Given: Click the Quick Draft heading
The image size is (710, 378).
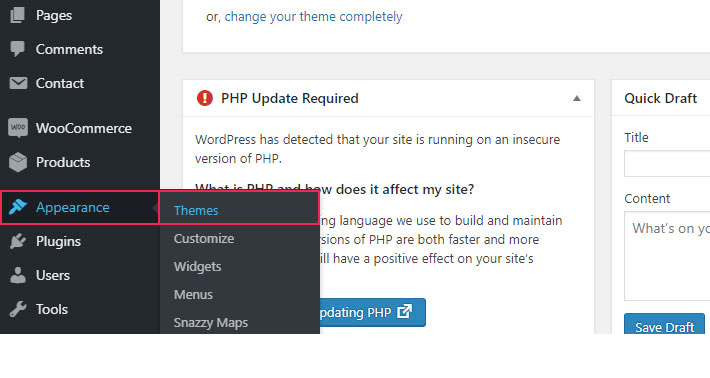Looking at the screenshot, I should (x=660, y=98).
